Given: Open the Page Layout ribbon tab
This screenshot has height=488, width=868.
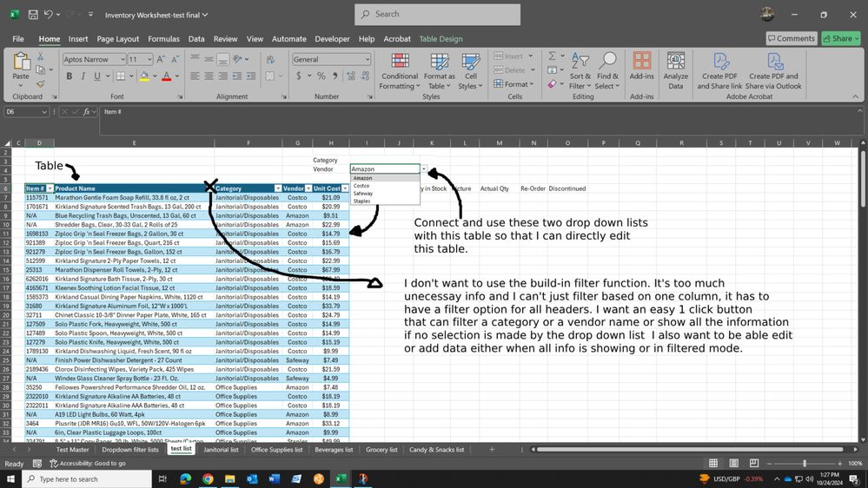Looking at the screenshot, I should click(x=118, y=39).
